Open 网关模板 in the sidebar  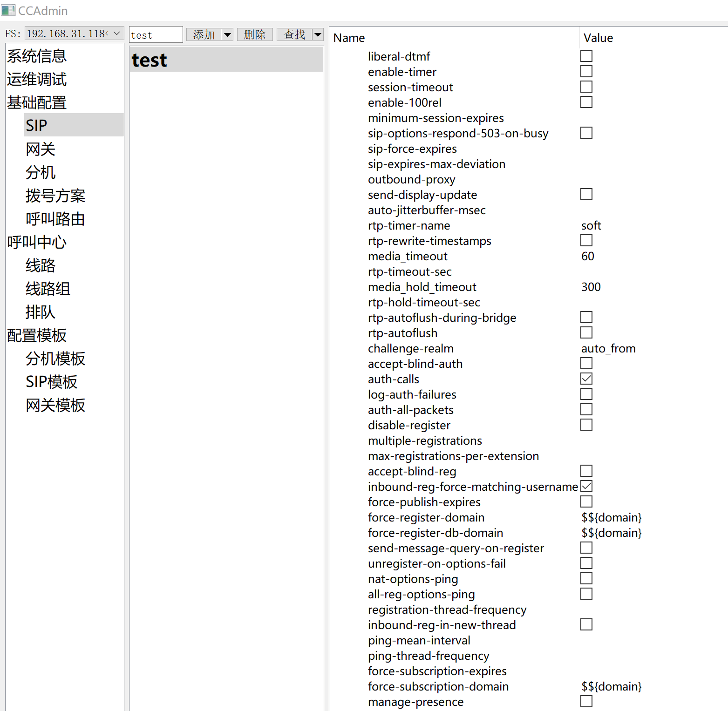coord(55,405)
